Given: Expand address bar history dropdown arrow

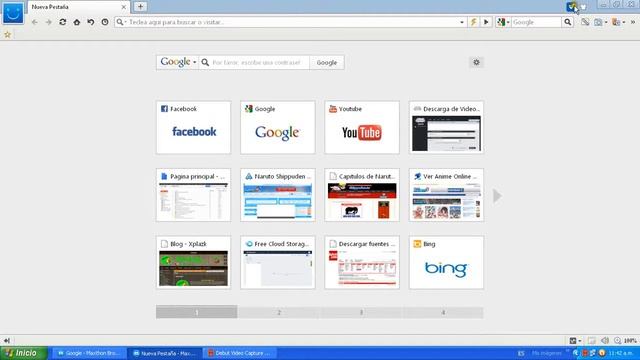Looking at the screenshot, I should pyautogui.click(x=462, y=22).
